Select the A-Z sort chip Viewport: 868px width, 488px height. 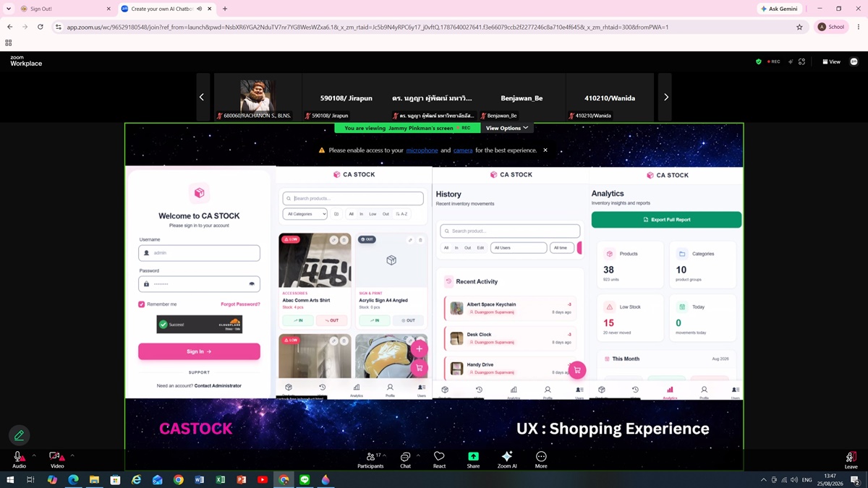402,214
